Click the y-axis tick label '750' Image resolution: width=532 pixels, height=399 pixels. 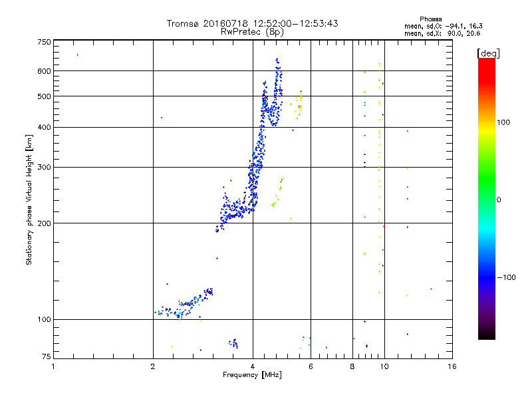coord(44,42)
